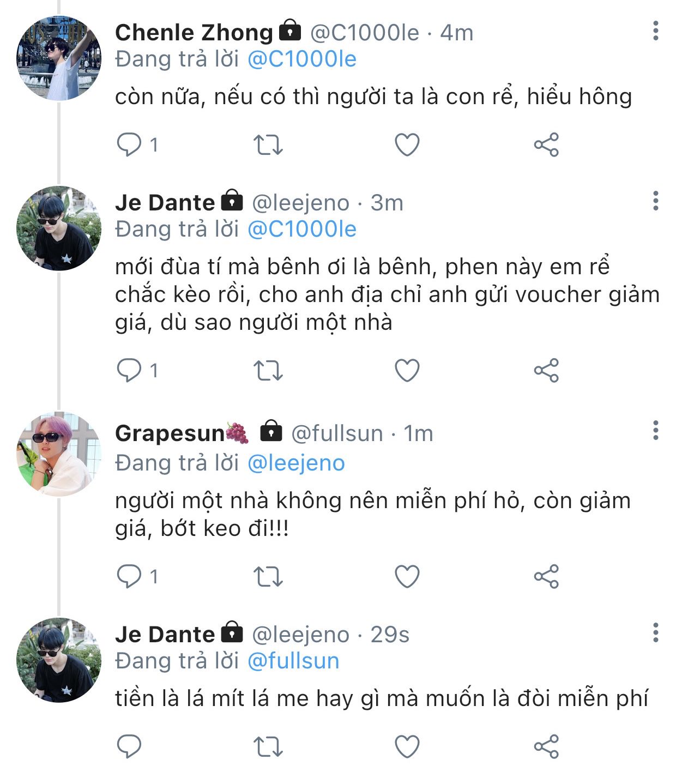This screenshot has width=700, height=772.
Task: Open the @fullsun mention in Je Dante's reply
Action: tap(293, 661)
